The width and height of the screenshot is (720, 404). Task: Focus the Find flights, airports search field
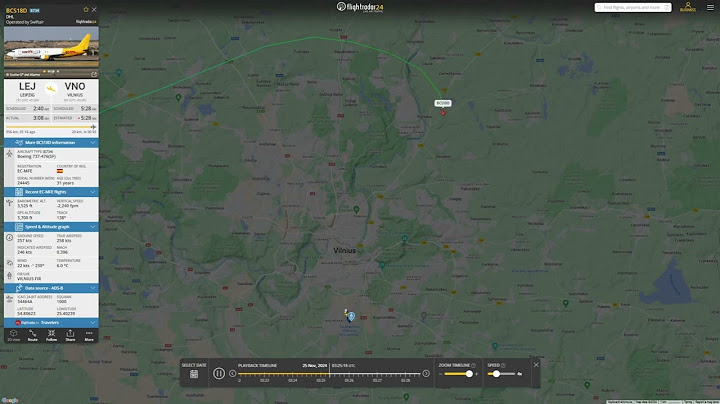click(x=633, y=7)
